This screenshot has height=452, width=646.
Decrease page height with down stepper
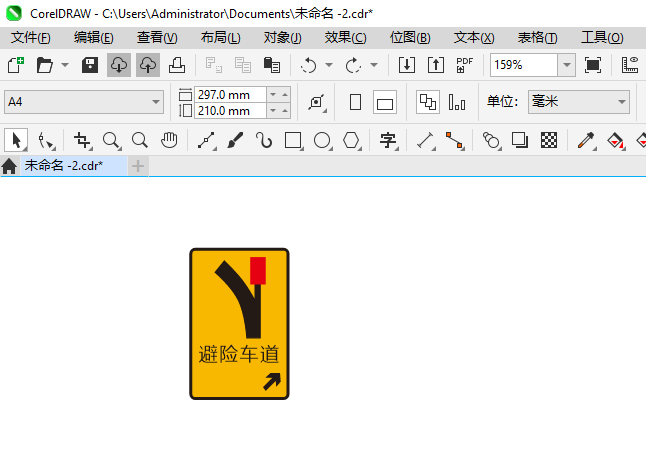coord(273,111)
